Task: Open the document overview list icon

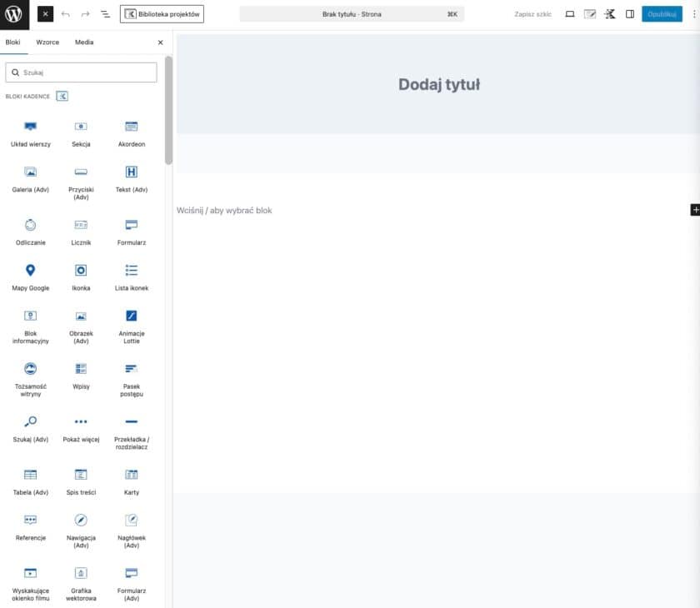Action: (106, 14)
